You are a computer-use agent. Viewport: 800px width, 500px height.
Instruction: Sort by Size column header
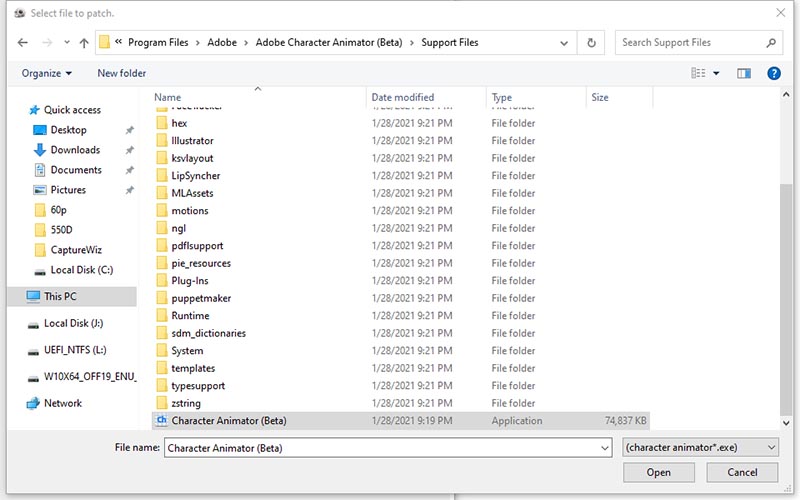[600, 97]
